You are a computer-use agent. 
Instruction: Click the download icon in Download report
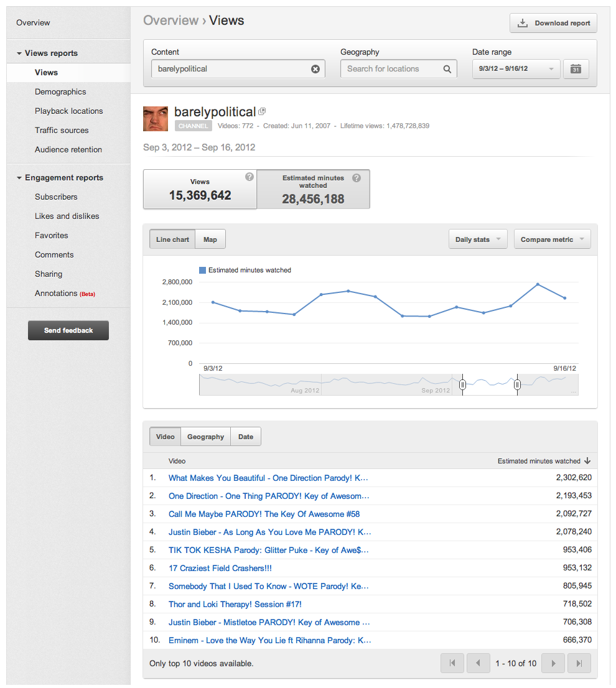pos(523,23)
